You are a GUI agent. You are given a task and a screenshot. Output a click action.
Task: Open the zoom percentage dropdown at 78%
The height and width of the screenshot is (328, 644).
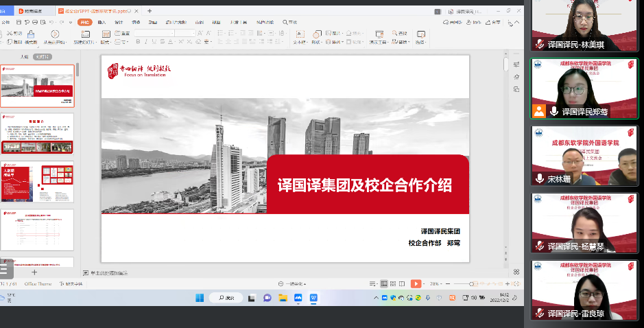point(436,283)
